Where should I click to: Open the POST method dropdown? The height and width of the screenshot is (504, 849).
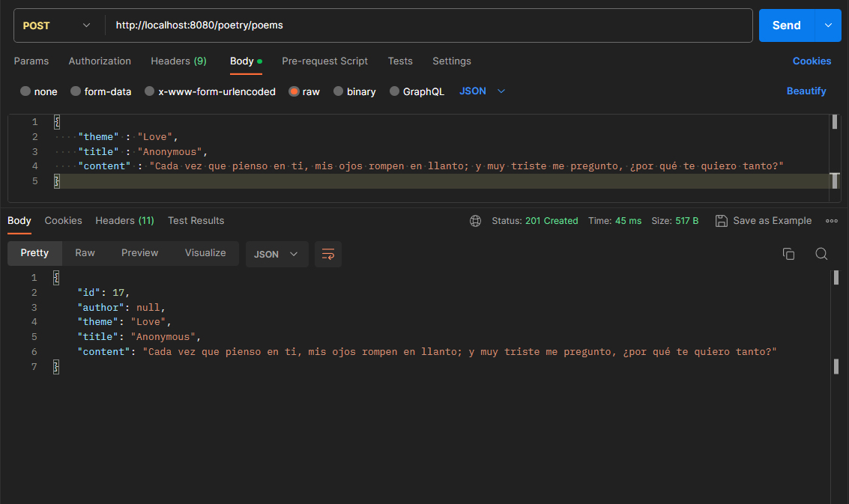click(x=56, y=25)
